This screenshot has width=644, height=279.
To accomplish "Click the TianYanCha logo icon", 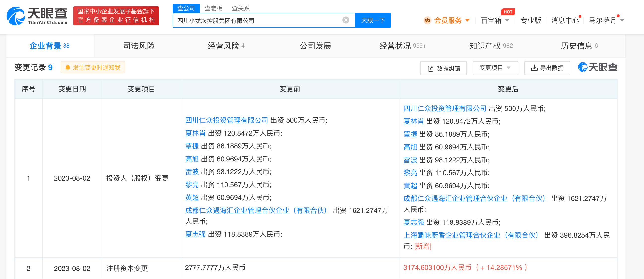I will 15,16.
